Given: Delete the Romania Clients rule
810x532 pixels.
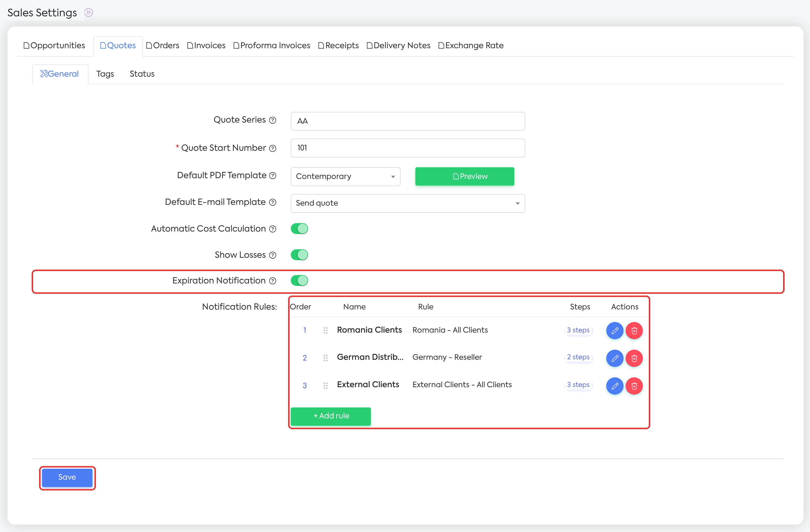Looking at the screenshot, I should tap(634, 331).
